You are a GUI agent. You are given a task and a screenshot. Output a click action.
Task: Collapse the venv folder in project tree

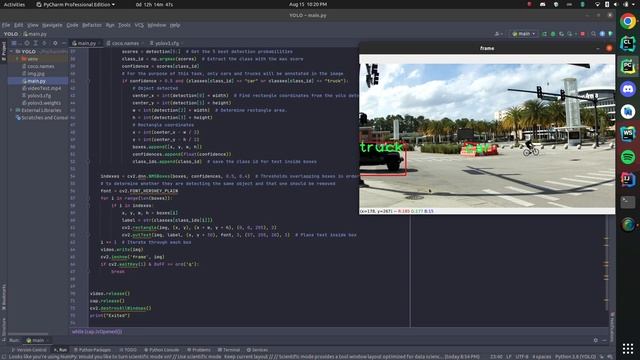(x=17, y=59)
